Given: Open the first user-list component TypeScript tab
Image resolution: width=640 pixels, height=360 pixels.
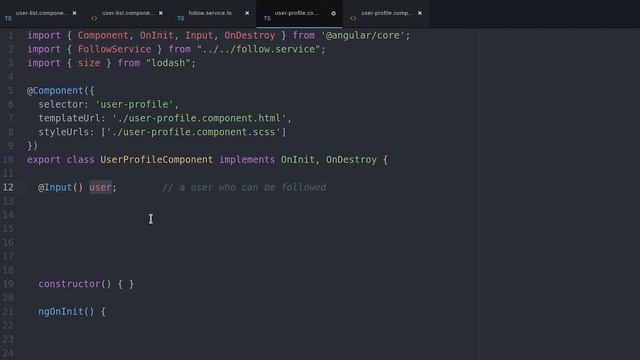Looking at the screenshot, I should pos(42,13).
